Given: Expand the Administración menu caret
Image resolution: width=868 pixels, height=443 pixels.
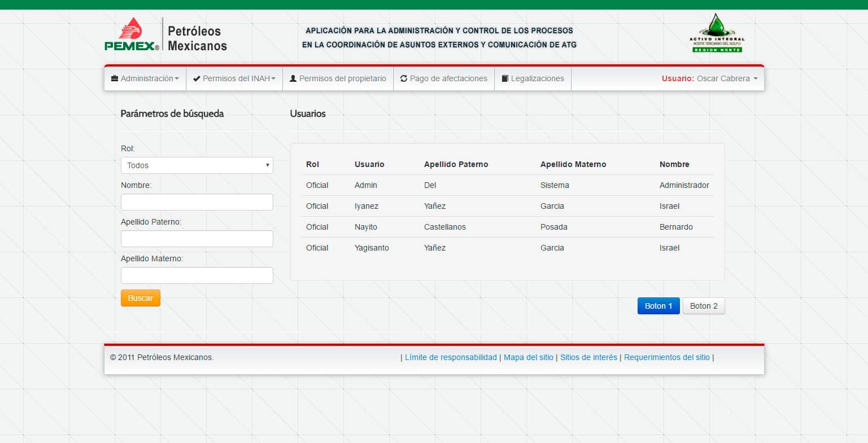Looking at the screenshot, I should [x=177, y=79].
